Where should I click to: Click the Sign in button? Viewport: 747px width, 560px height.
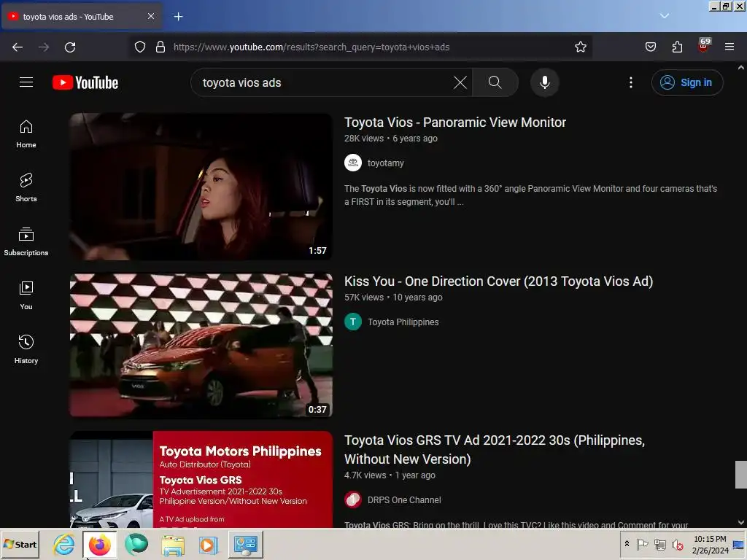[687, 82]
